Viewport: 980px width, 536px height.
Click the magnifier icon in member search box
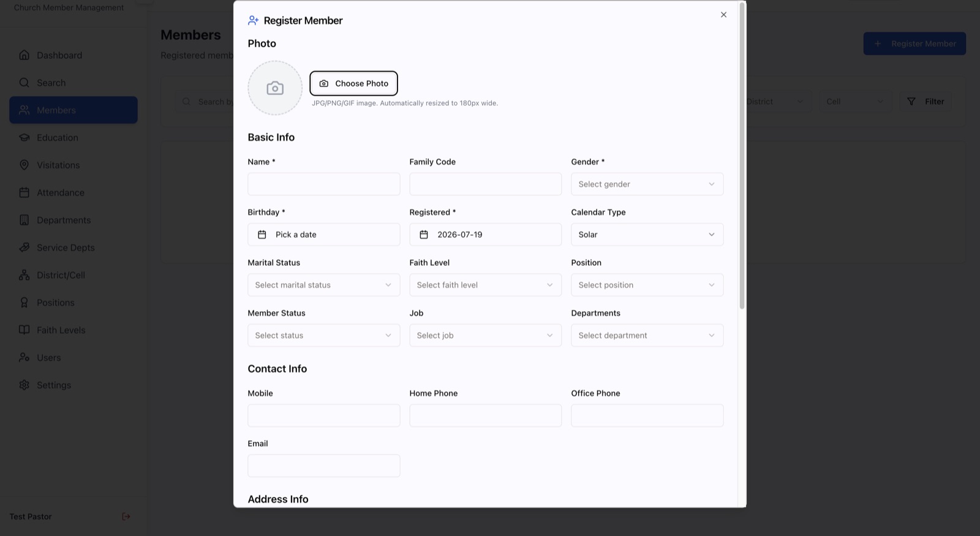(x=186, y=102)
